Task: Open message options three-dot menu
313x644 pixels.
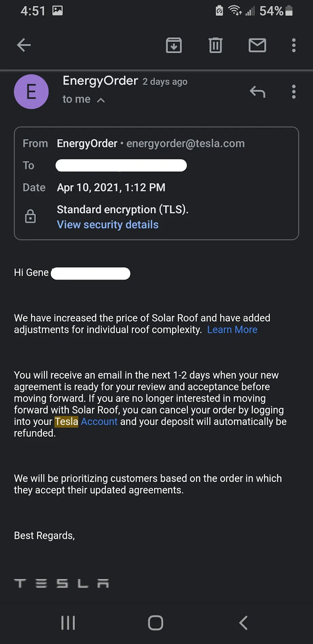Action: pos(294,92)
